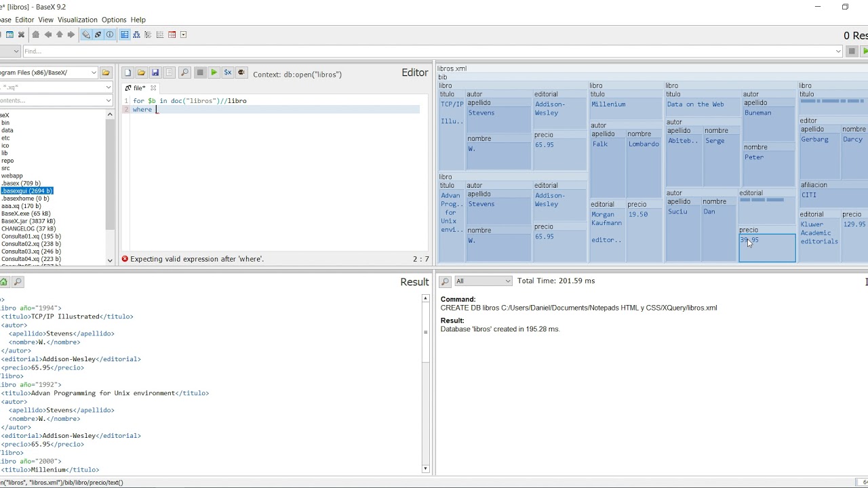The height and width of the screenshot is (488, 868).
Task: Open the Visualization menu
Action: tap(77, 20)
